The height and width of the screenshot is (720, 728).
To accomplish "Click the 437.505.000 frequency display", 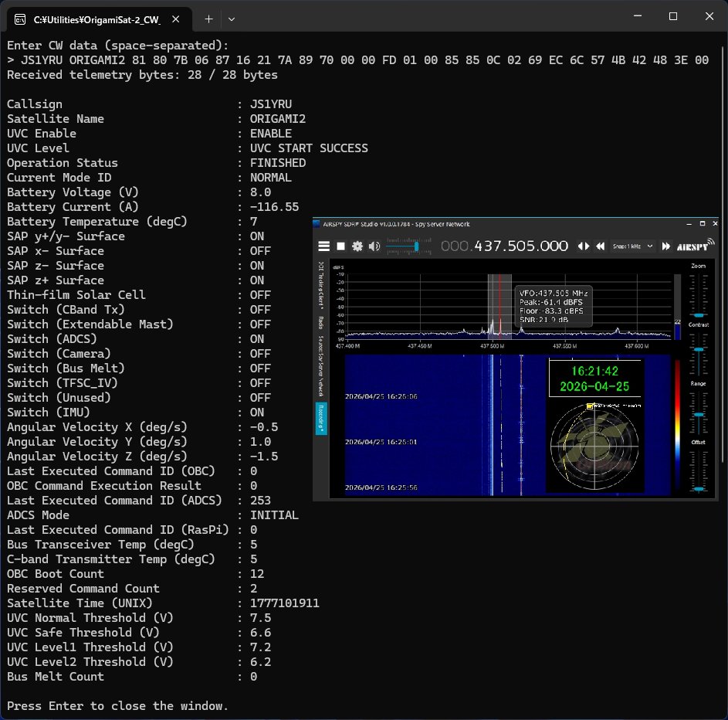I will click(504, 246).
